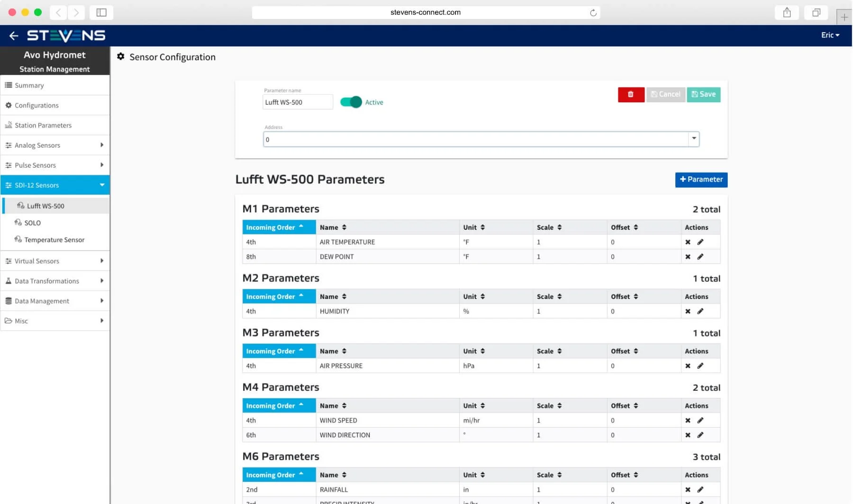Open a new browser tab
Viewport: 853px width, 504px height.
coord(844,17)
